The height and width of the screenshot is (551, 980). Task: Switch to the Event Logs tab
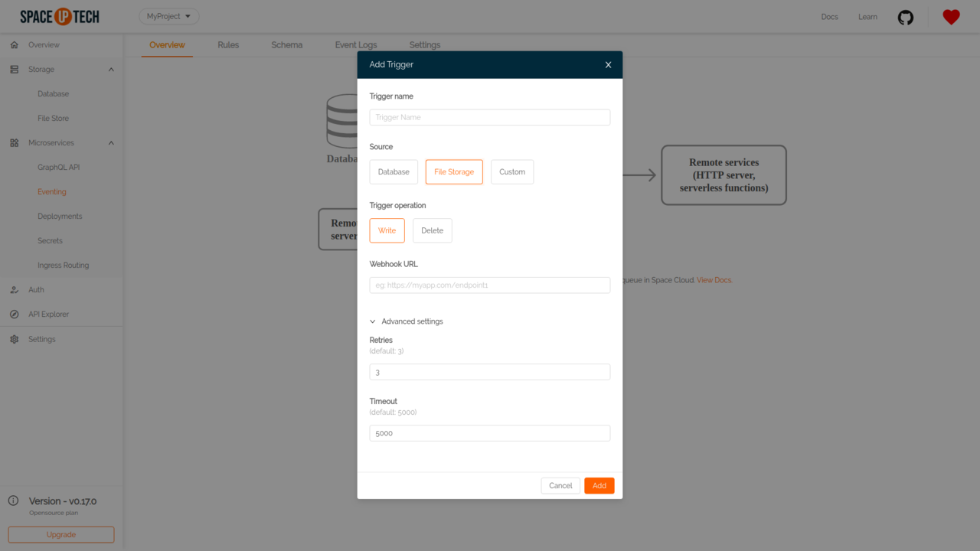[x=356, y=45]
